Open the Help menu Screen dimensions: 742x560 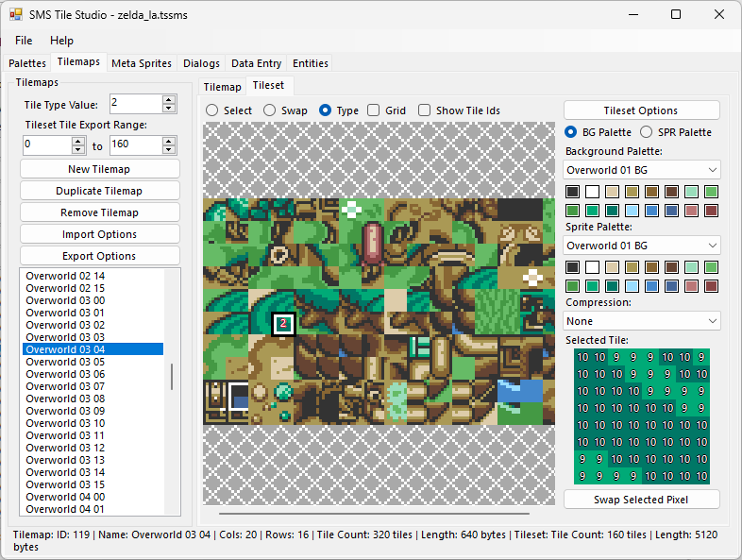(61, 41)
